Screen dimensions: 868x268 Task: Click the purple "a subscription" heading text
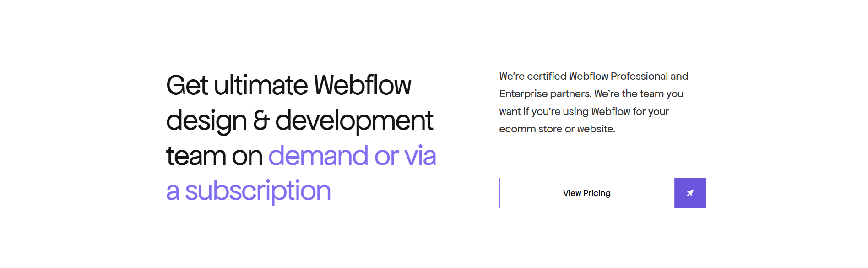pyautogui.click(x=248, y=191)
